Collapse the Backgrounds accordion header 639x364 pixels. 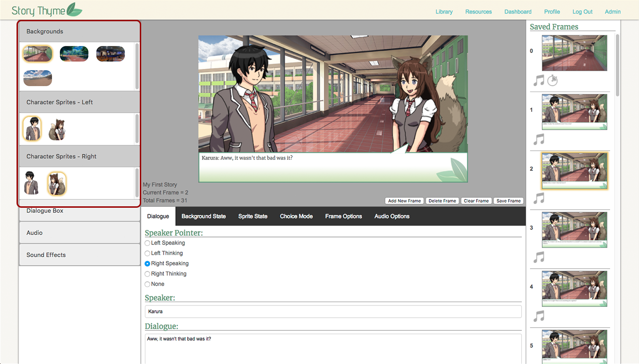tap(79, 32)
